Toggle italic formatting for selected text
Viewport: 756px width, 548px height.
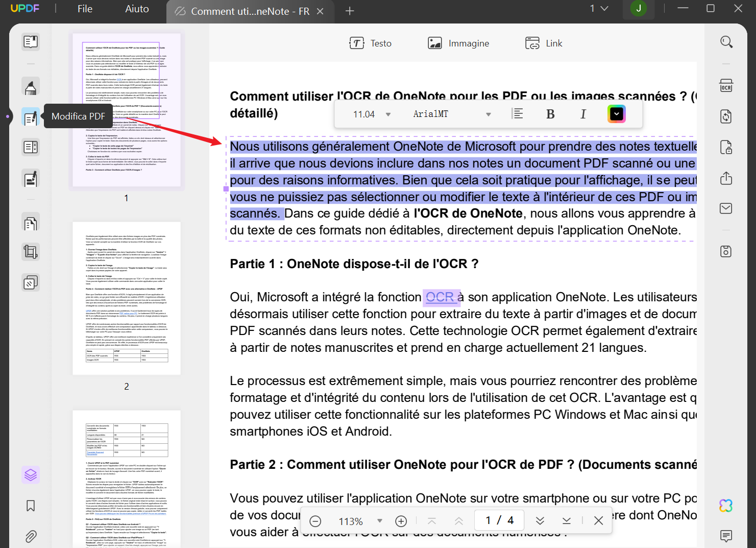click(583, 114)
